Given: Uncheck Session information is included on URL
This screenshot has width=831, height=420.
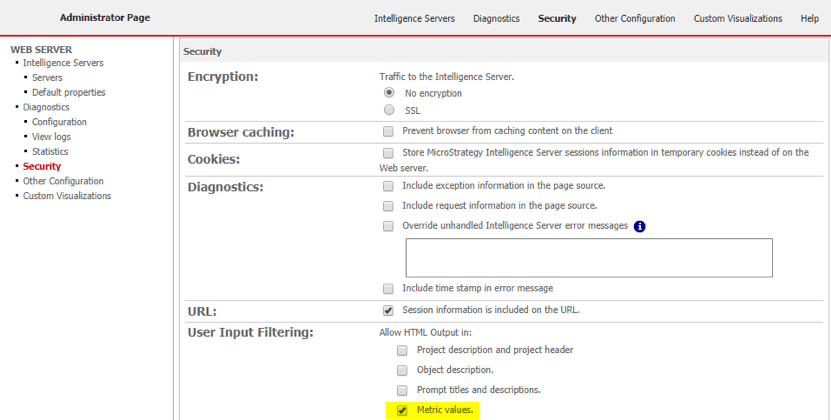Looking at the screenshot, I should [388, 310].
